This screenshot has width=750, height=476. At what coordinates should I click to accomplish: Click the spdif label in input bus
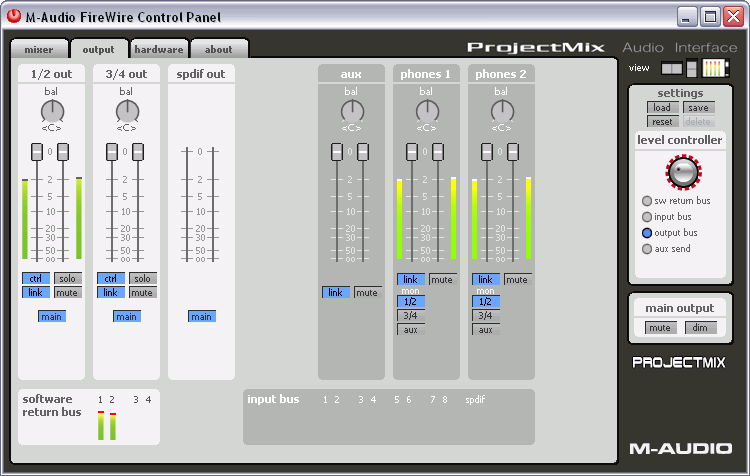[475, 399]
